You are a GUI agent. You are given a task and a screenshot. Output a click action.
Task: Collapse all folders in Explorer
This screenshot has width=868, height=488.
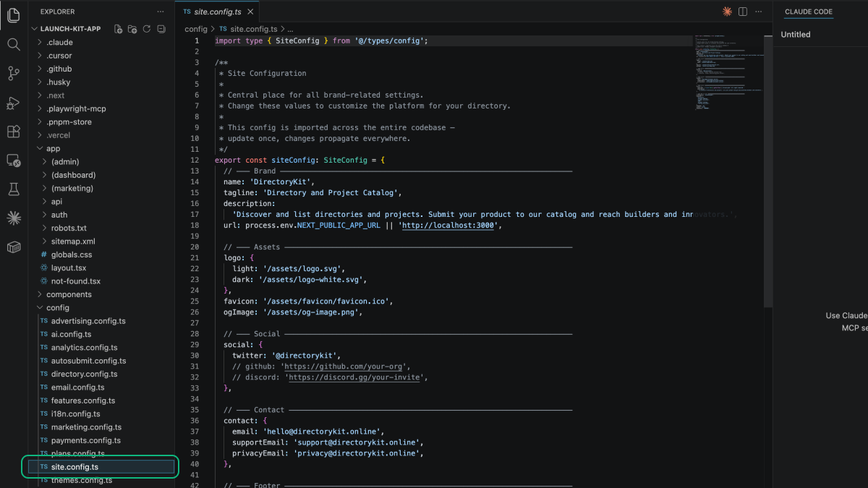coord(160,29)
